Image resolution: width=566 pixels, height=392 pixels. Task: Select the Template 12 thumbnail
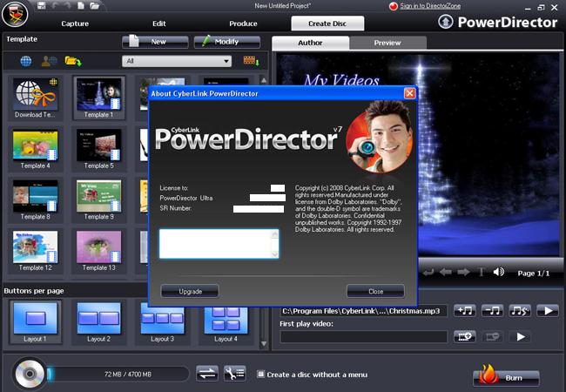(35, 251)
